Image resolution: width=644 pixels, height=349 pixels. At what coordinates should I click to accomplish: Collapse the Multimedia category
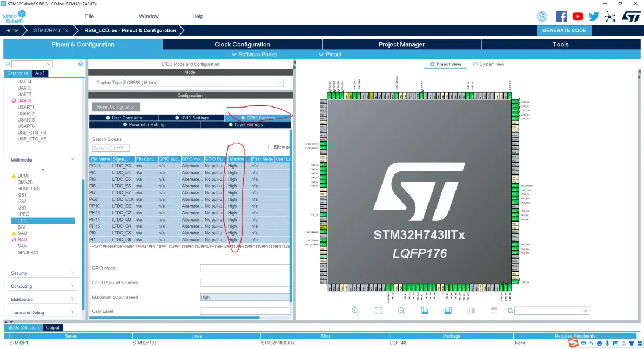click(72, 159)
